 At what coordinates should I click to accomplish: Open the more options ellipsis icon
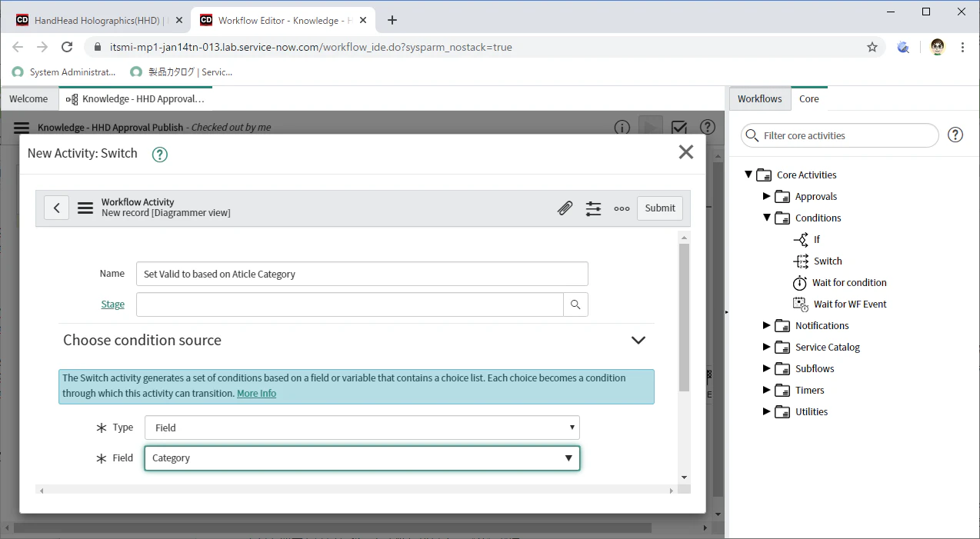[x=622, y=208]
